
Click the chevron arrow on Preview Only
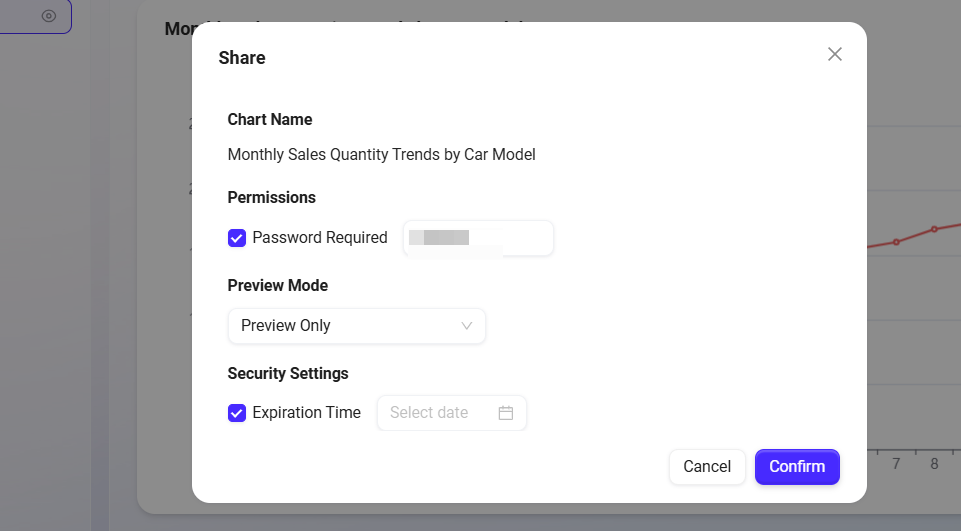[466, 326]
